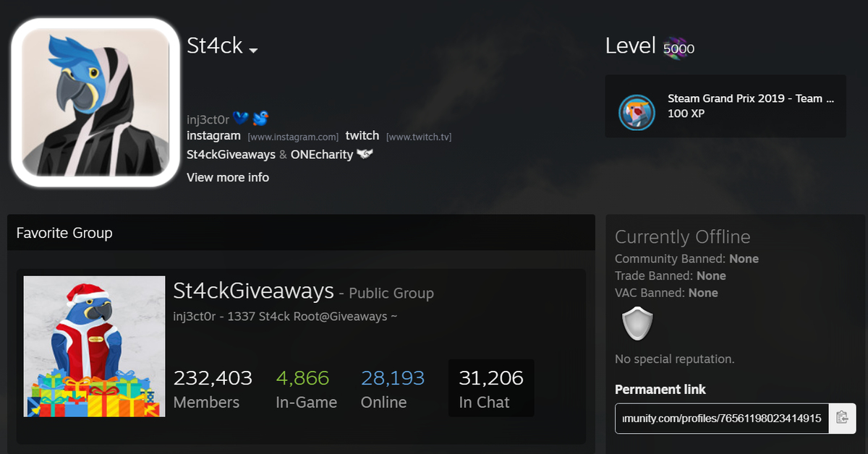The width and height of the screenshot is (868, 454).
Task: Open the ONEcharity link
Action: (x=322, y=155)
